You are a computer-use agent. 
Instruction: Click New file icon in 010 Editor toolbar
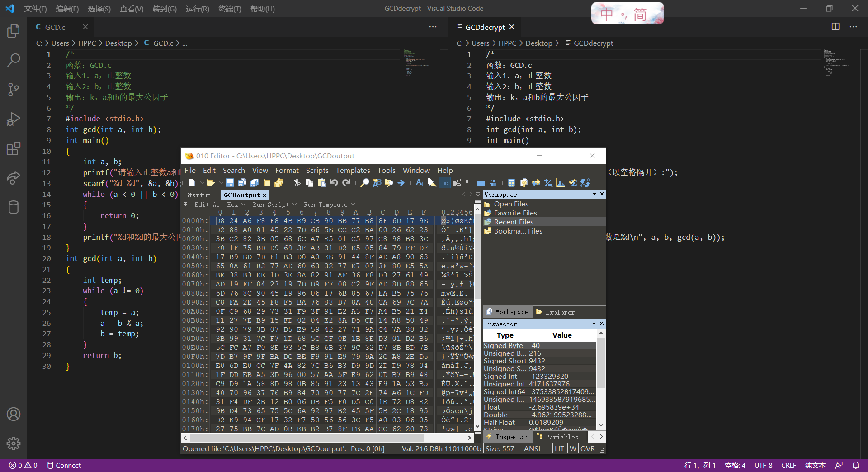[x=192, y=183]
